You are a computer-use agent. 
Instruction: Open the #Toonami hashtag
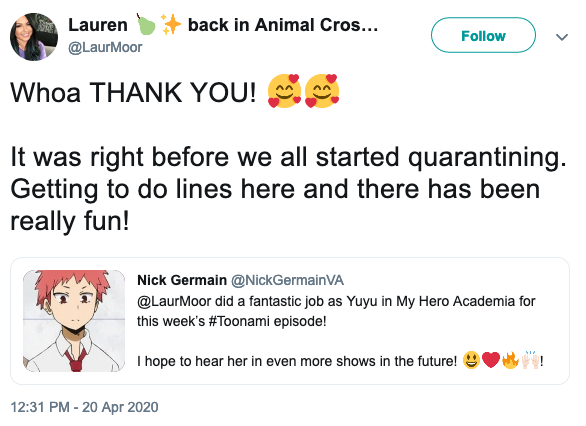238,321
